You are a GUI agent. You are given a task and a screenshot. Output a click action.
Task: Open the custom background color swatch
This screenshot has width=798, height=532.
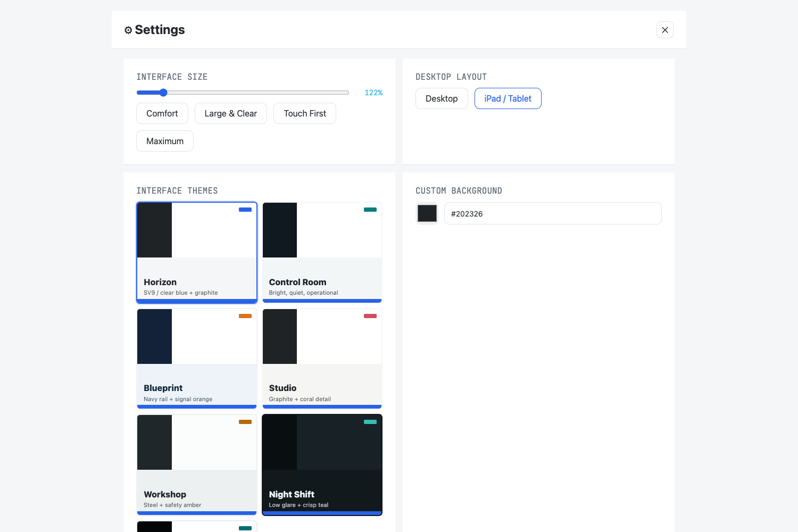(427, 213)
